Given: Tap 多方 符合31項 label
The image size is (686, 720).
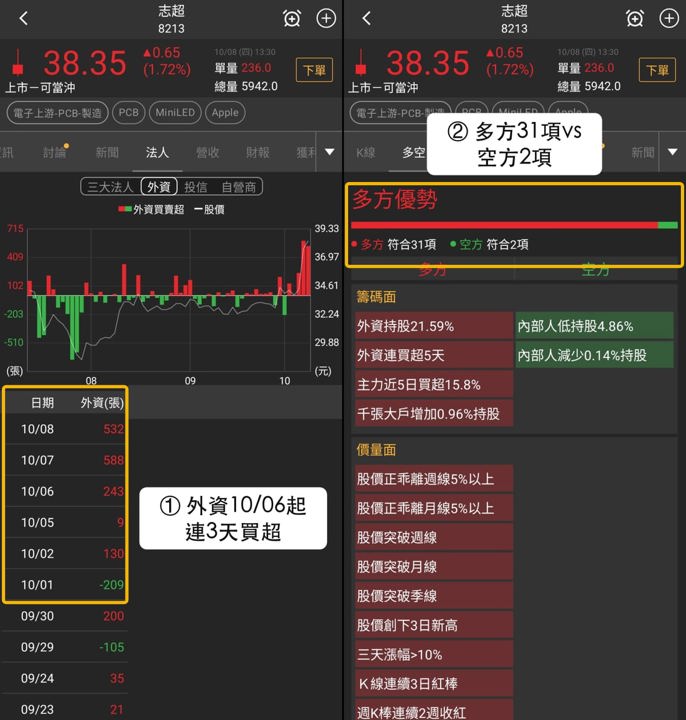Looking at the screenshot, I should (394, 244).
